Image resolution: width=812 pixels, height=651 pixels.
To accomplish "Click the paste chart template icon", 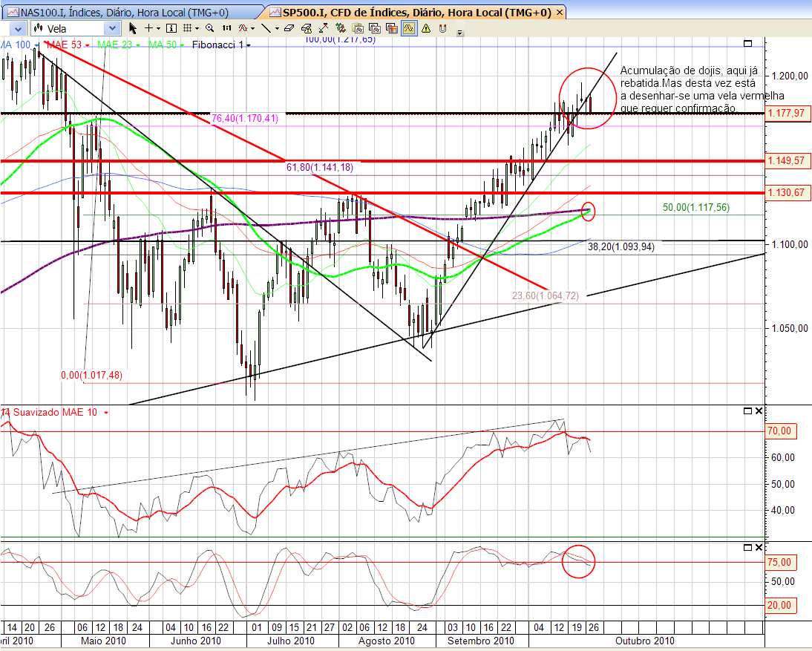I will [x=358, y=28].
